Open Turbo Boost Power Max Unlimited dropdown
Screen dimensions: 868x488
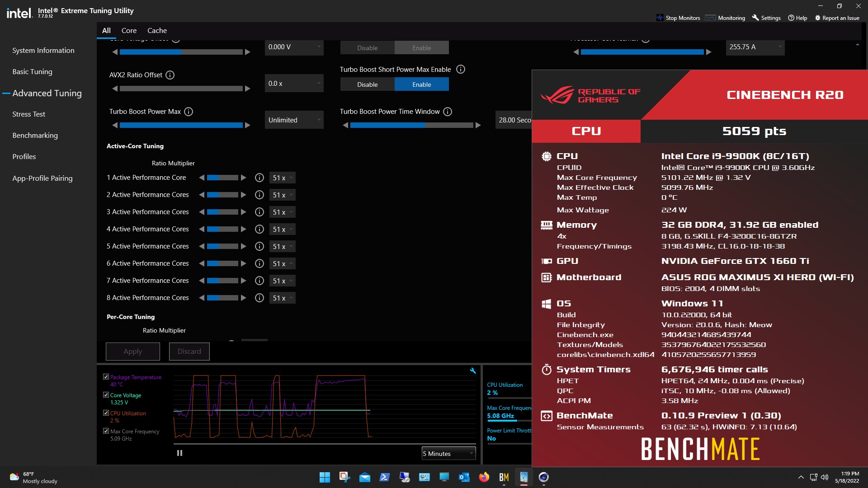(x=294, y=120)
